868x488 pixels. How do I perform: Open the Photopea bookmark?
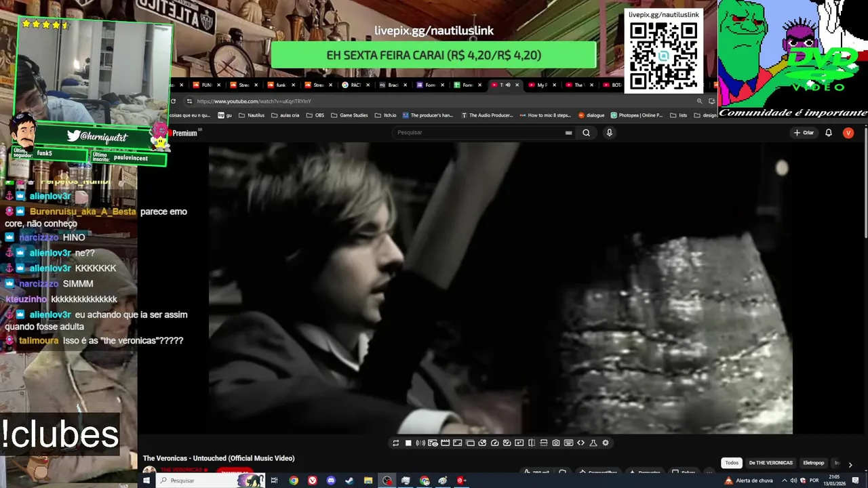[637, 115]
